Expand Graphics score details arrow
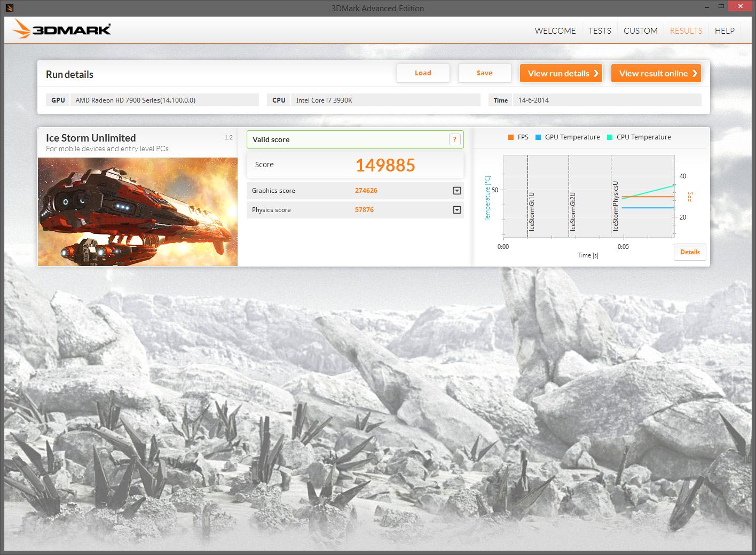Viewport: 756px width, 555px height. pos(457,191)
